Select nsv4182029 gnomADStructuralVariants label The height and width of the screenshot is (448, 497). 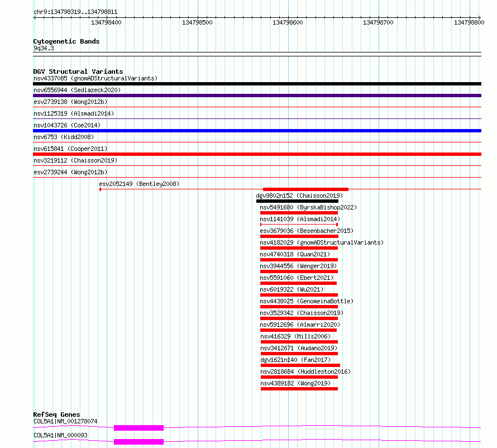[322, 242]
